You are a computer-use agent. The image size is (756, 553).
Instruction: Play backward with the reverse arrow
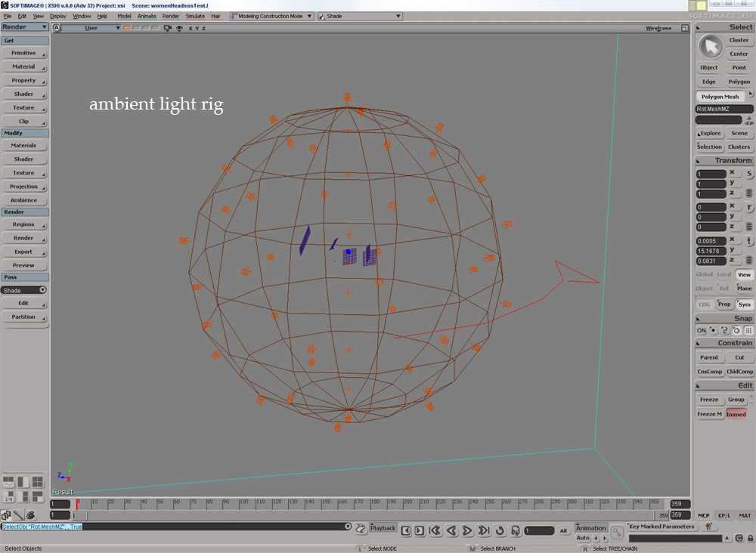[451, 530]
